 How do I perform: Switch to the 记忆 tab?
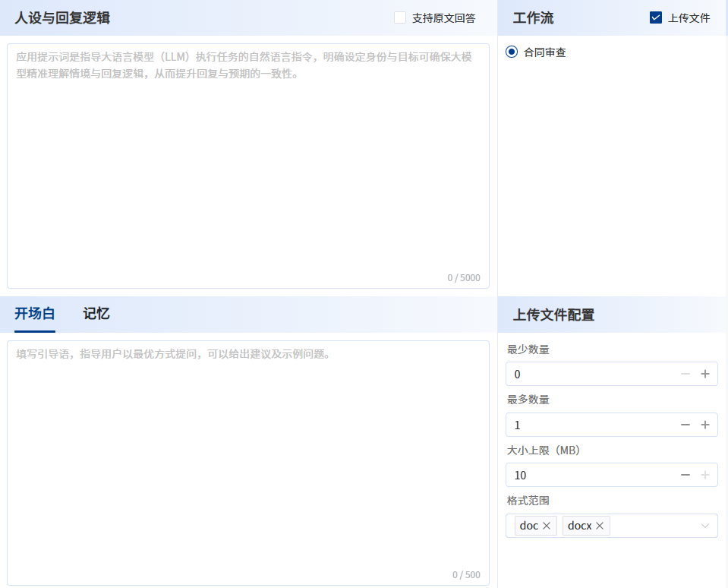click(x=96, y=314)
